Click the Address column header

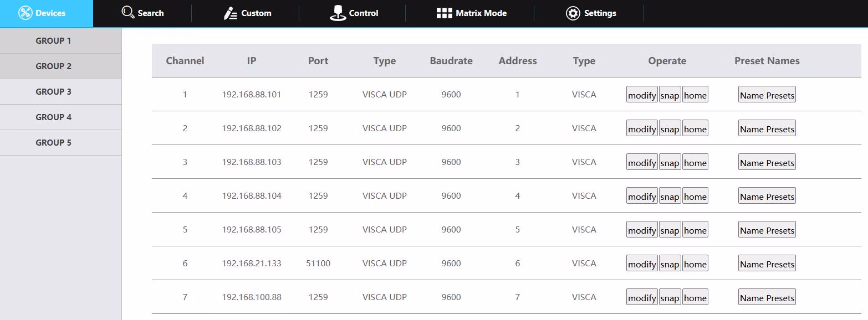tap(518, 61)
